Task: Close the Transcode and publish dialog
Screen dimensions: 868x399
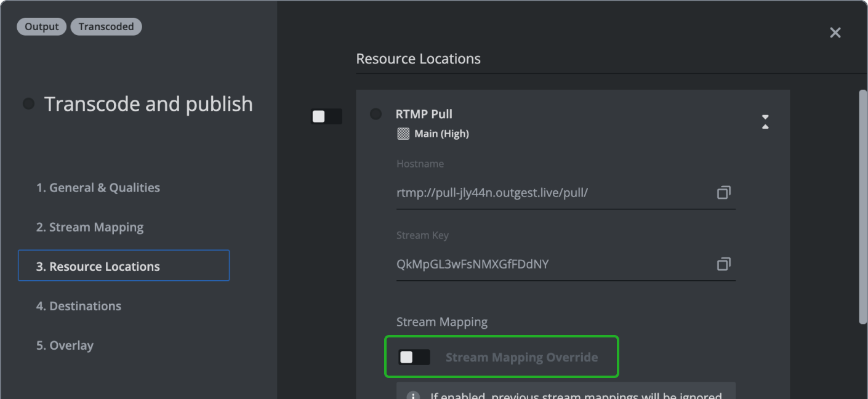Action: click(835, 33)
